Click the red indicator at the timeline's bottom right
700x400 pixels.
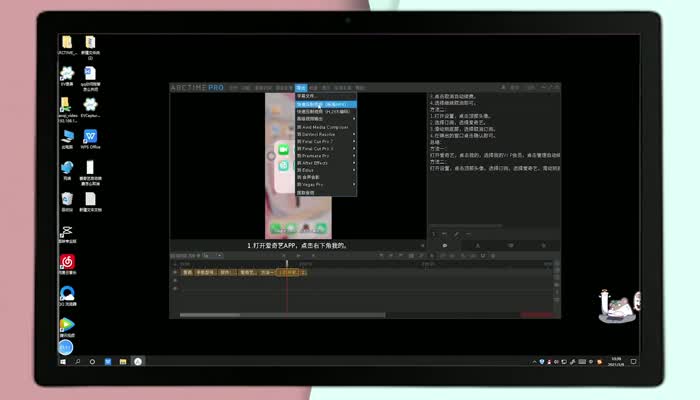(x=538, y=315)
